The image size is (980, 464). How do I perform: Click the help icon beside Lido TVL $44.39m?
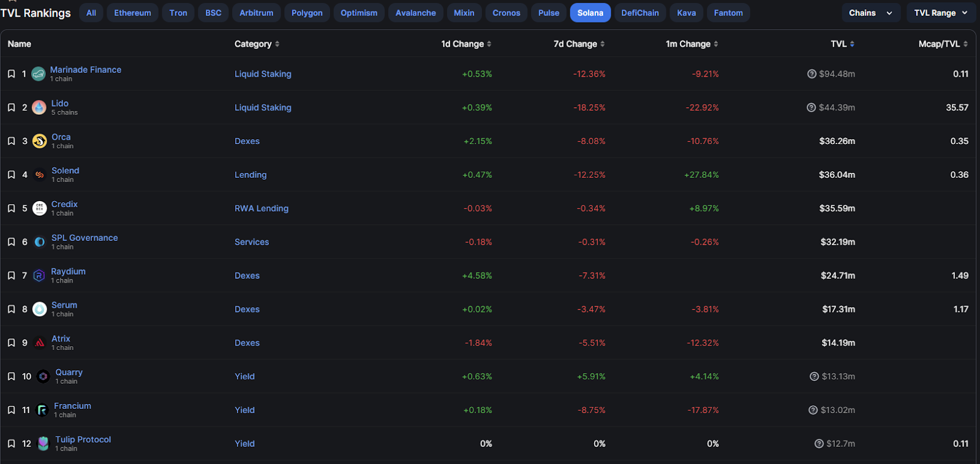click(x=812, y=108)
